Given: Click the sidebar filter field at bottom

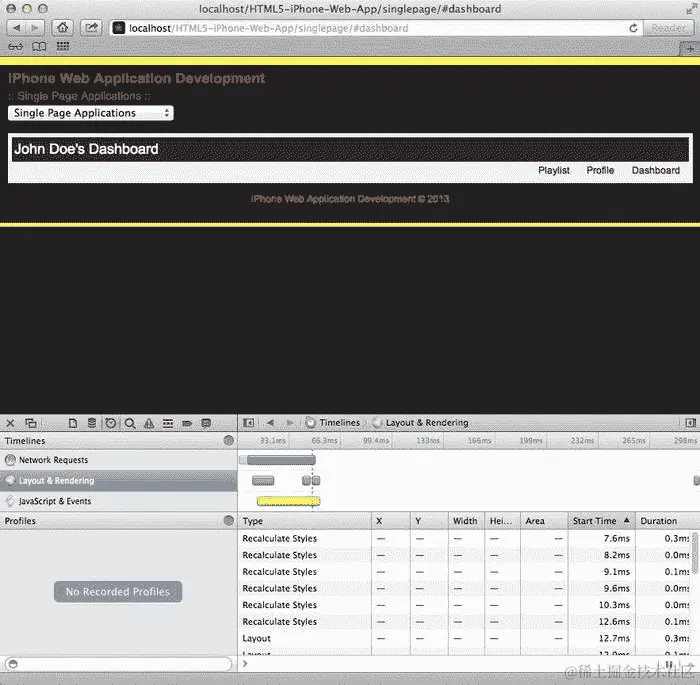Looking at the screenshot, I should click(x=118, y=664).
